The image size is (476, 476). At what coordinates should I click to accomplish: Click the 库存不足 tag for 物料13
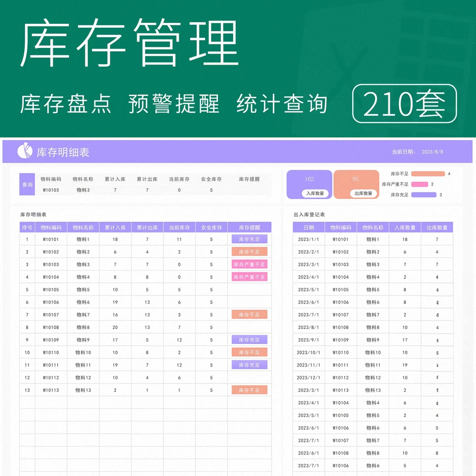coord(249,390)
